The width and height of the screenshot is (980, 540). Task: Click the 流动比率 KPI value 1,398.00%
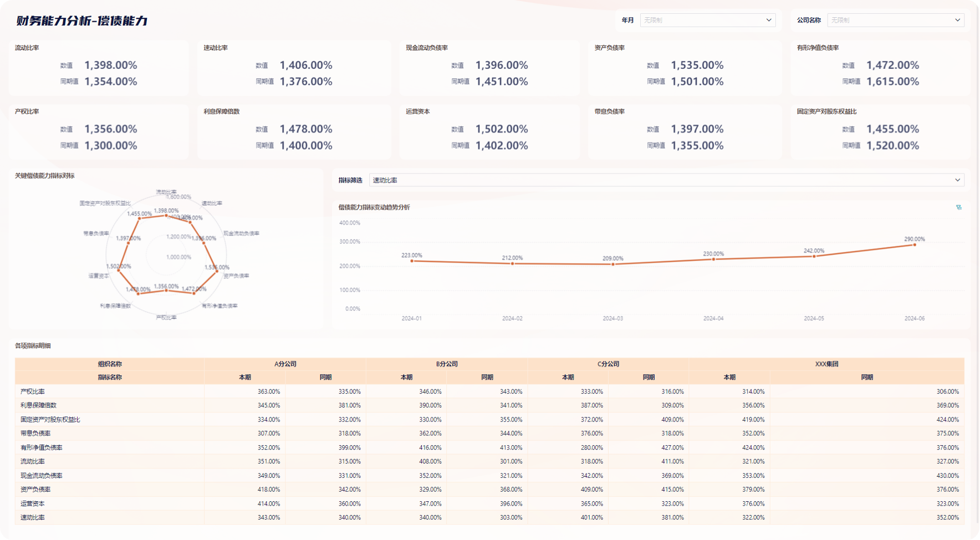[x=110, y=65]
